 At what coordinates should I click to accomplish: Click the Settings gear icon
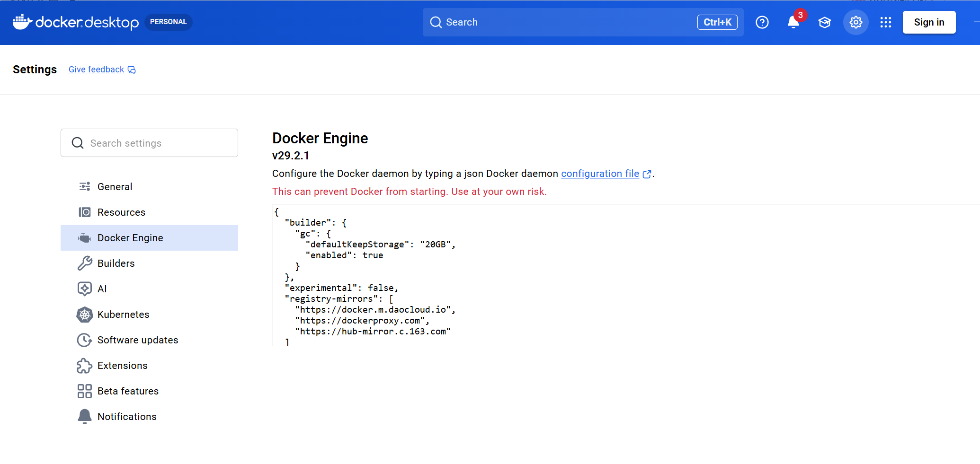855,22
